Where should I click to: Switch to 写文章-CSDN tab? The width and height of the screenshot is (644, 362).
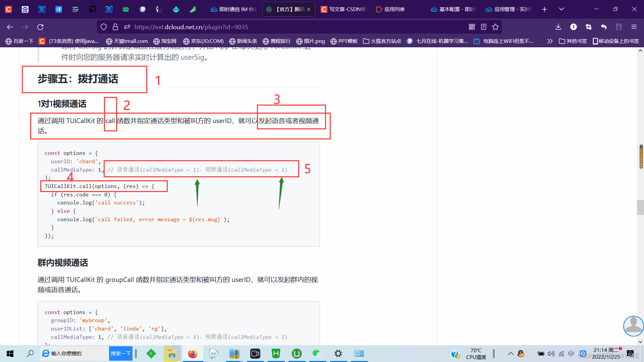coord(343,9)
